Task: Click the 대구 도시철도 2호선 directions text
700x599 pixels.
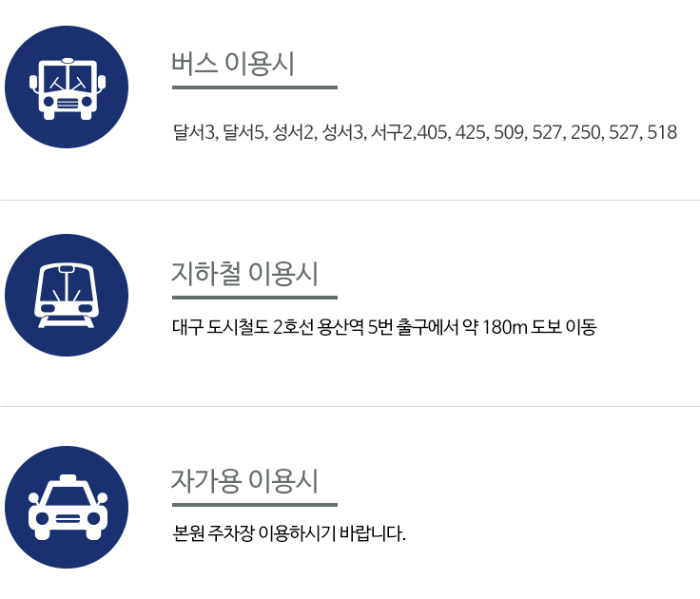Action: click(x=384, y=327)
